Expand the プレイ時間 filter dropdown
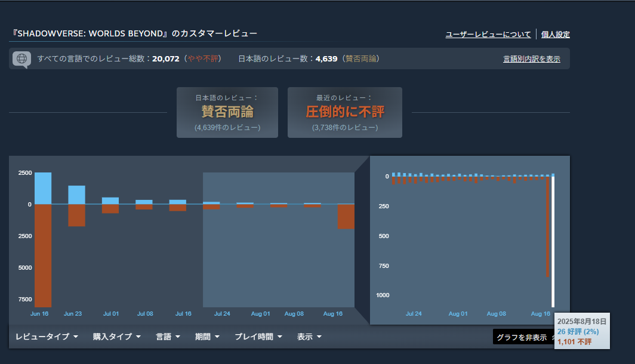This screenshot has width=635, height=364. coord(258,337)
